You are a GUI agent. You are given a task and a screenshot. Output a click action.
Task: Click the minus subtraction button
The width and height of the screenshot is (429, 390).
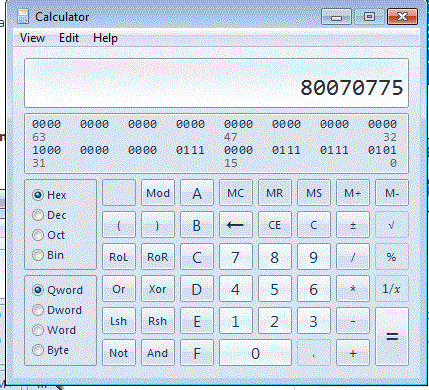tap(353, 321)
